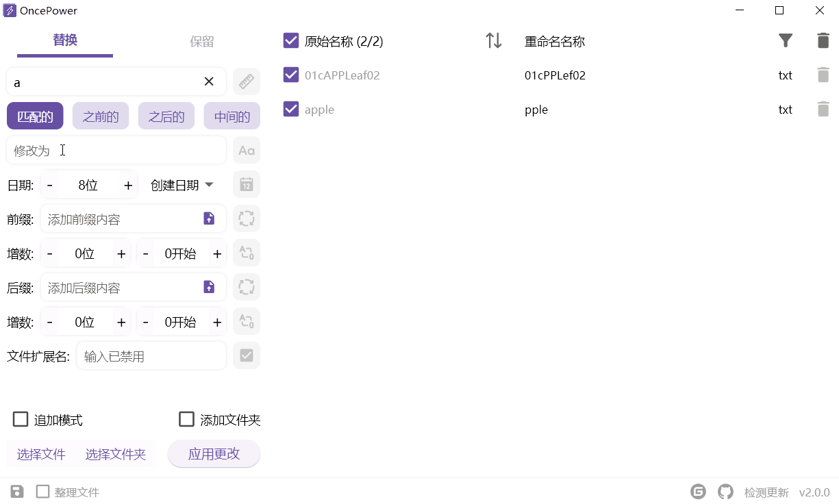Screen dimensions: 839x504
Task: Click the sort order icon above the name list
Action: [494, 40]
